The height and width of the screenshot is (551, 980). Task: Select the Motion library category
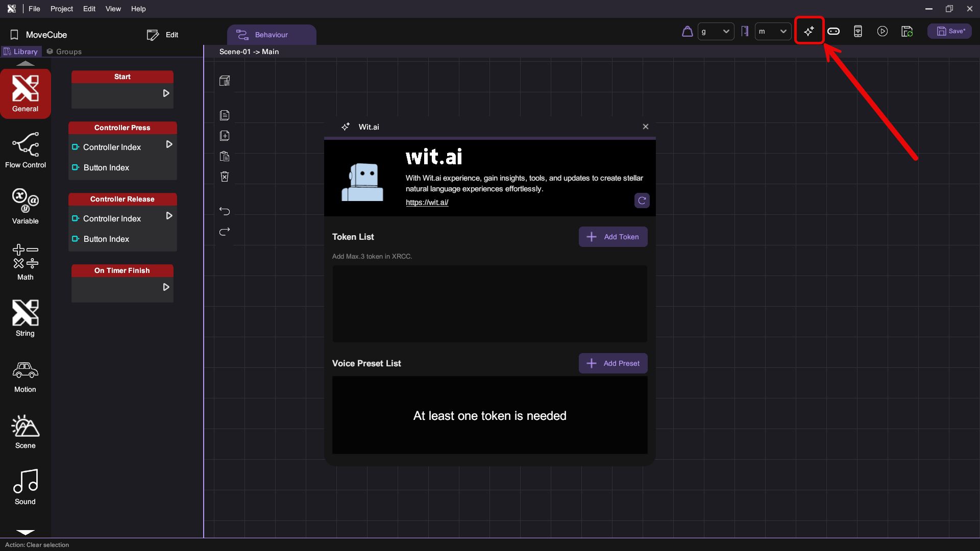click(26, 377)
